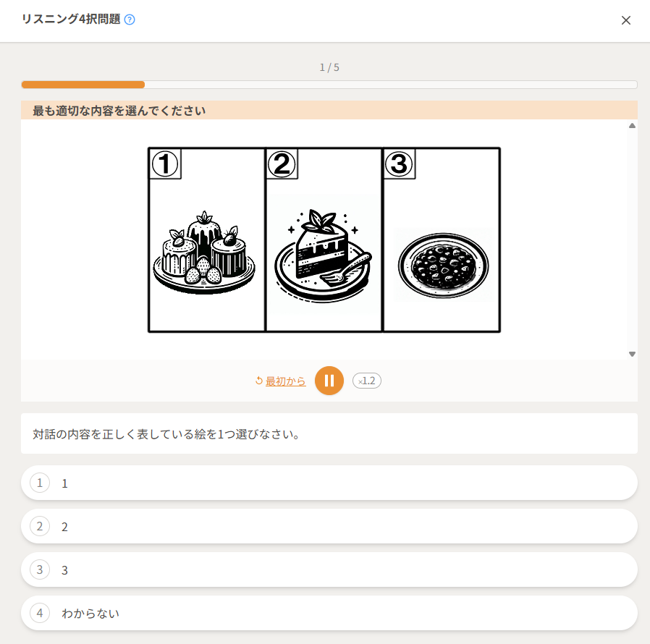Change playback speed x1.2 button
The height and width of the screenshot is (644, 650).
(366, 381)
